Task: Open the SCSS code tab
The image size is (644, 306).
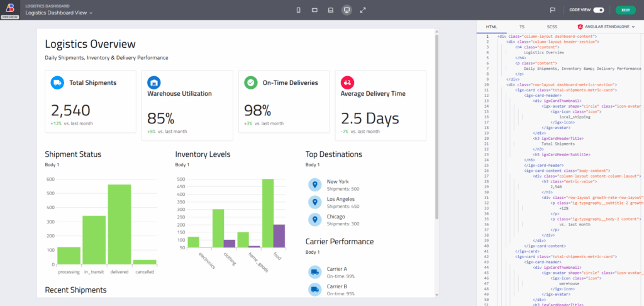Action: 552,27
